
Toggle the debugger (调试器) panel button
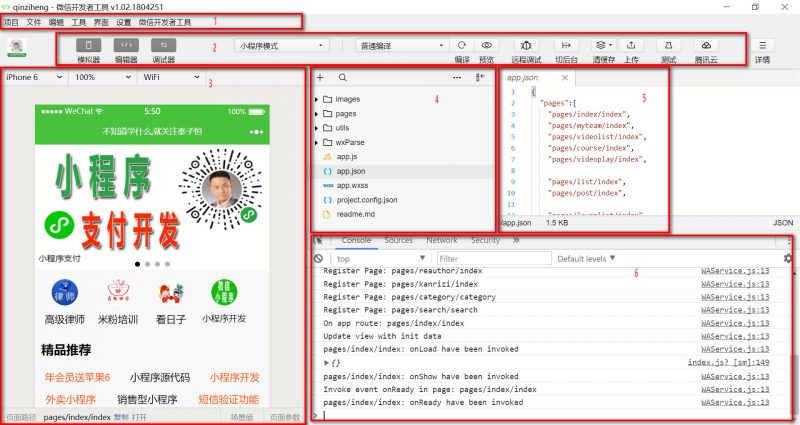pyautogui.click(x=164, y=45)
